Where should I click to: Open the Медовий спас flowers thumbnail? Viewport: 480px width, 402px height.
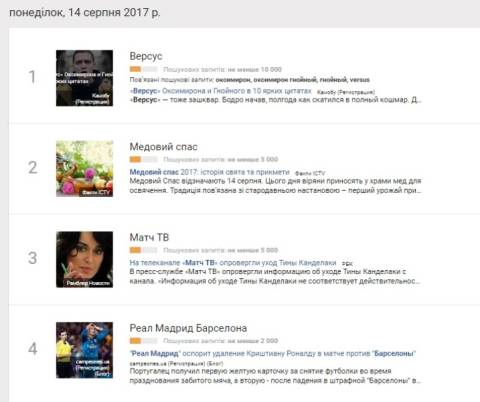84,169
